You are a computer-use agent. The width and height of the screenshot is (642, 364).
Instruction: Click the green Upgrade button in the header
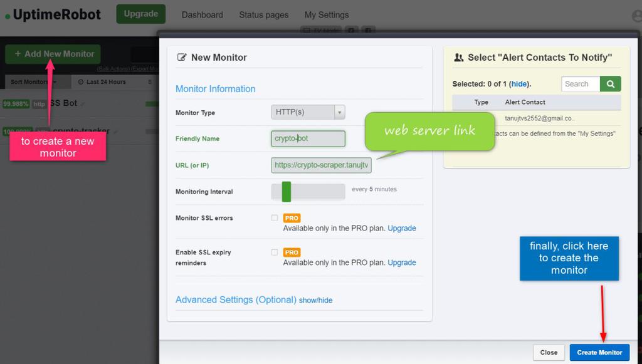(x=141, y=14)
